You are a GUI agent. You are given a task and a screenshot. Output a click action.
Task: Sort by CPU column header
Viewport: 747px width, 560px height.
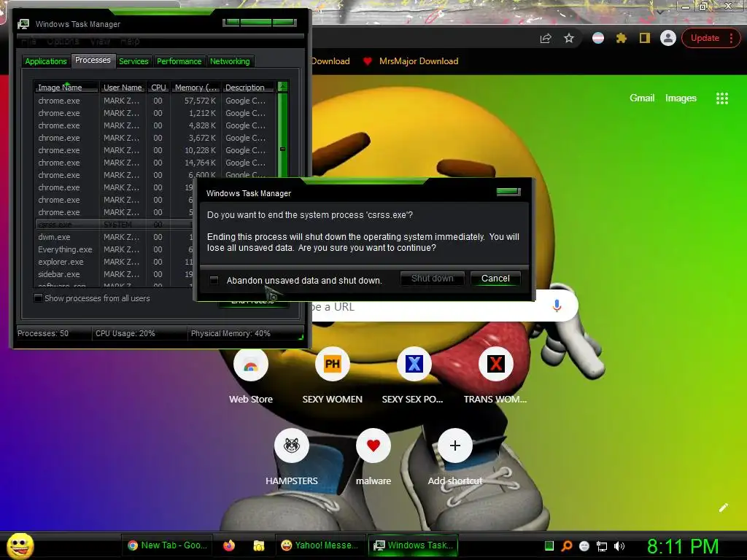tap(158, 87)
